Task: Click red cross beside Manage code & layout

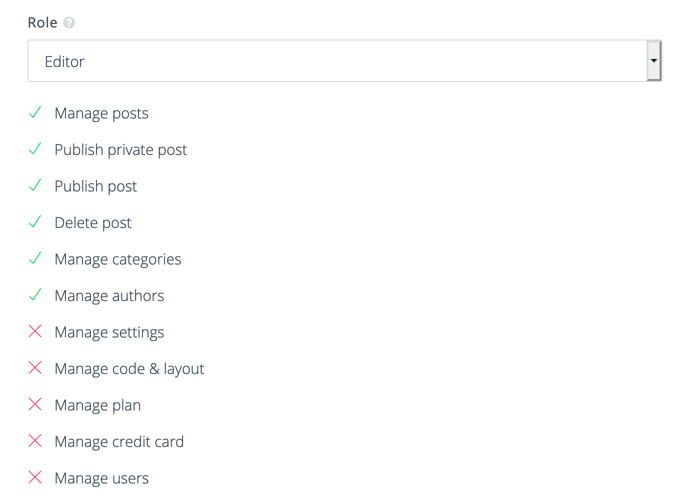Action: (x=35, y=368)
